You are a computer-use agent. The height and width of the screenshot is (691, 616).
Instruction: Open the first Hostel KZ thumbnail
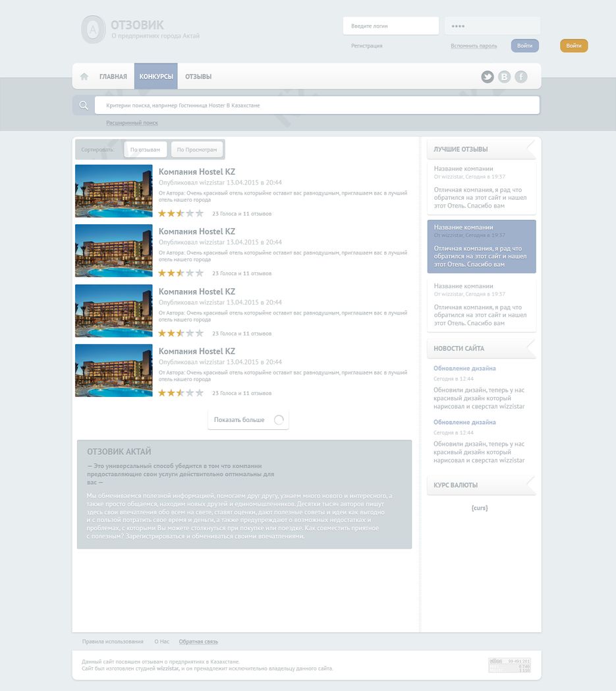[x=114, y=191]
